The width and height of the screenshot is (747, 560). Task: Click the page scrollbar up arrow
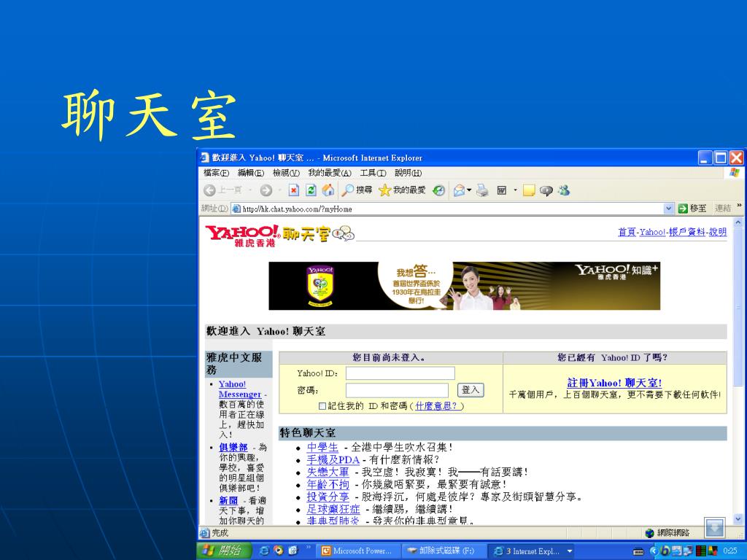pyautogui.click(x=738, y=222)
